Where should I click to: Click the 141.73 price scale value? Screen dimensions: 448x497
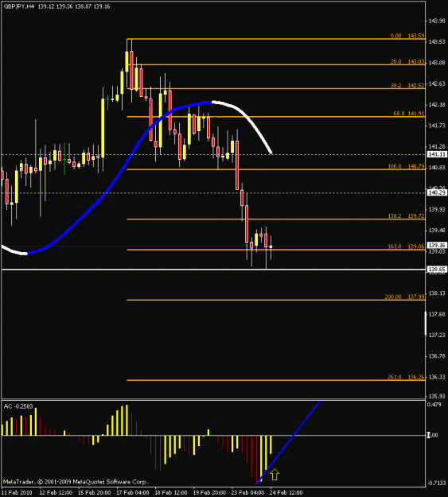point(437,126)
